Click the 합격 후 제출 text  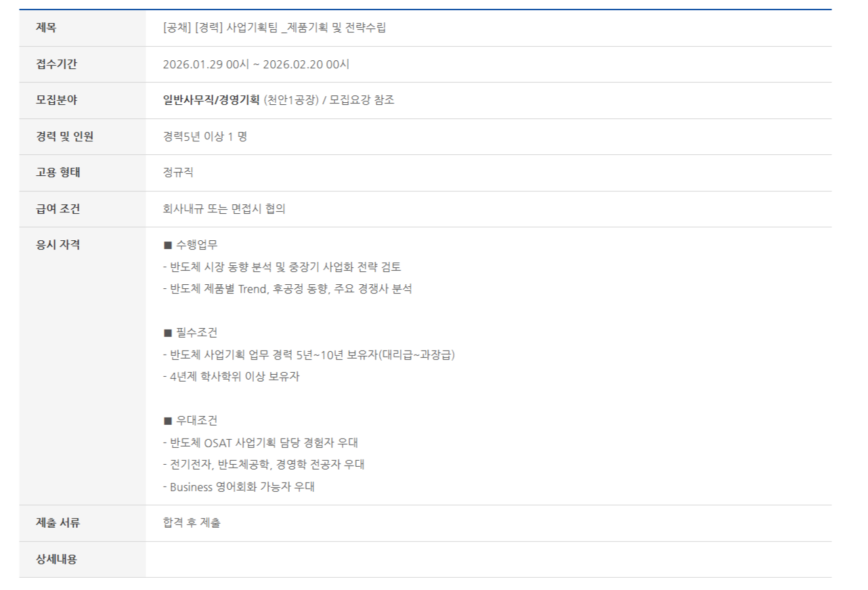pyautogui.click(x=192, y=523)
